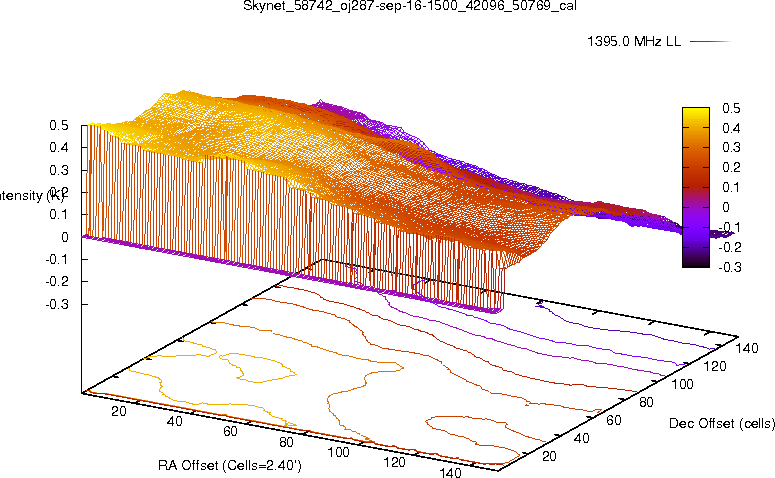Click the -0.3 tick on the intensity axis
775x478 pixels.
coord(57,304)
